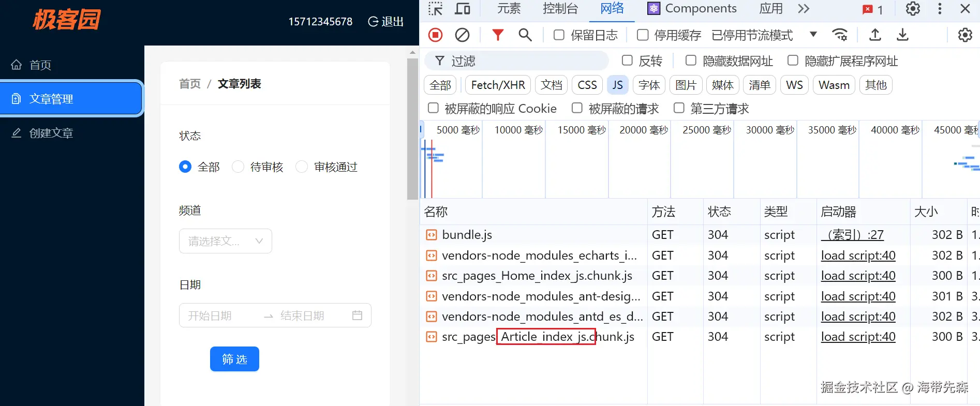The height and width of the screenshot is (406, 980).
Task: Click the stop recording network log icon
Action: tap(436, 35)
